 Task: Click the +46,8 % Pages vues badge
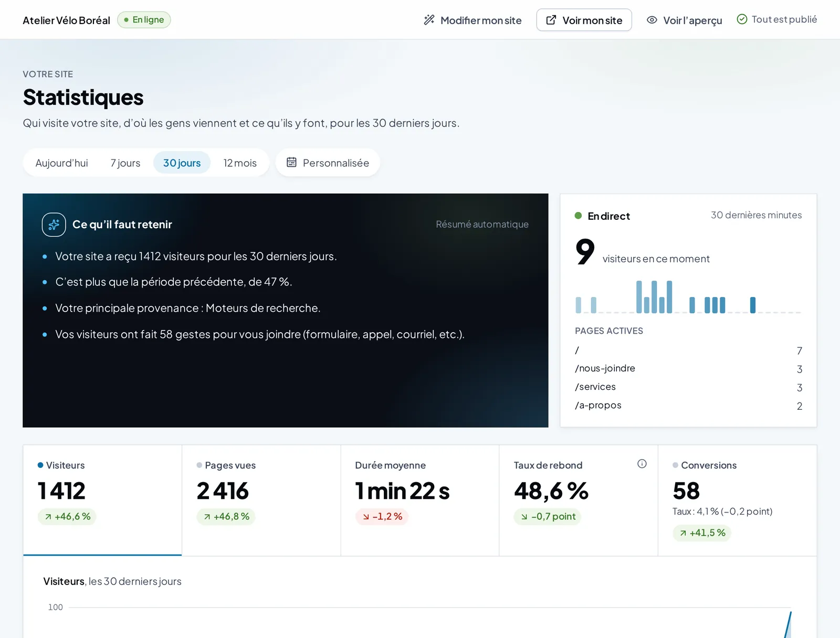point(226,517)
